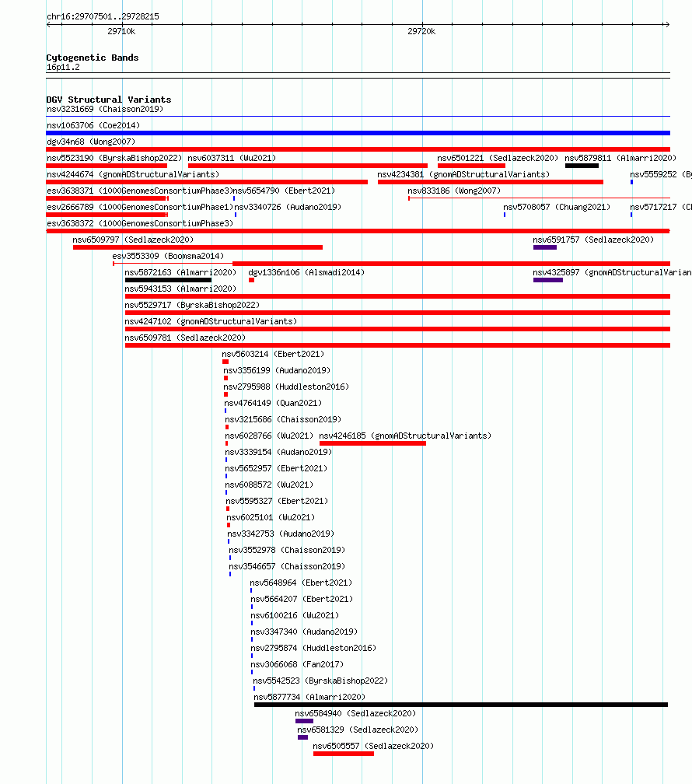The width and height of the screenshot is (692, 784).
Task: Click the nsv3231669 (Chaisson2019) variant label
Action: 105,109
